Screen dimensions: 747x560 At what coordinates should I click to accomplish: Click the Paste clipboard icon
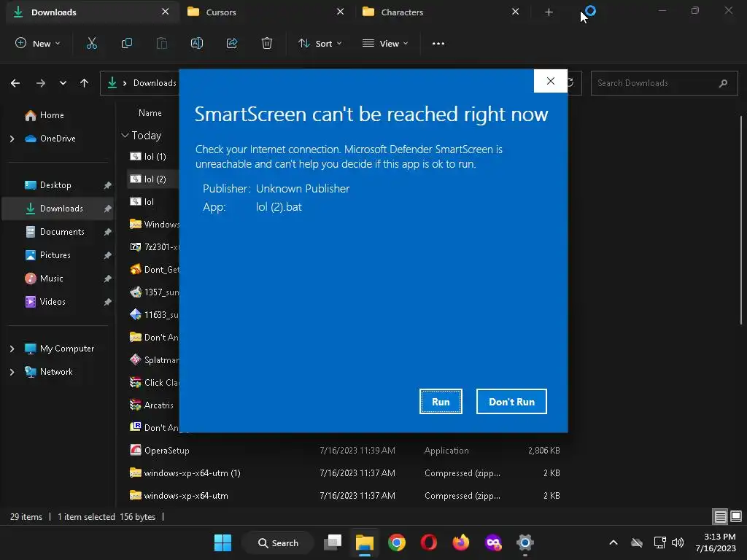(162, 43)
